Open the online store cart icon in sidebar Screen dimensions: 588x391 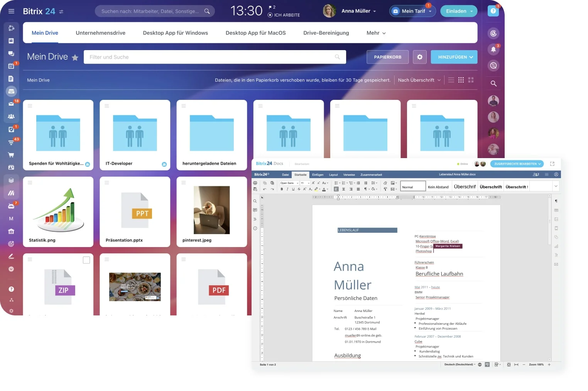[x=11, y=155]
